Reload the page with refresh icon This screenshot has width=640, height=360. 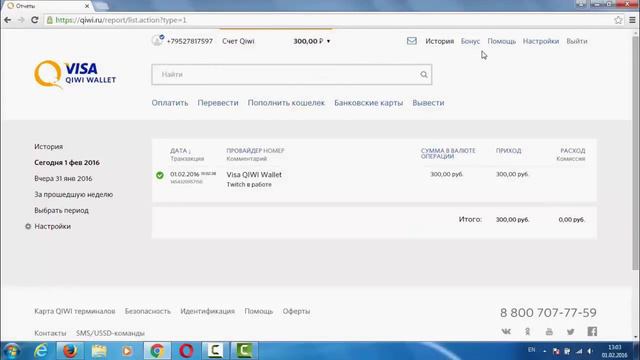(35, 20)
